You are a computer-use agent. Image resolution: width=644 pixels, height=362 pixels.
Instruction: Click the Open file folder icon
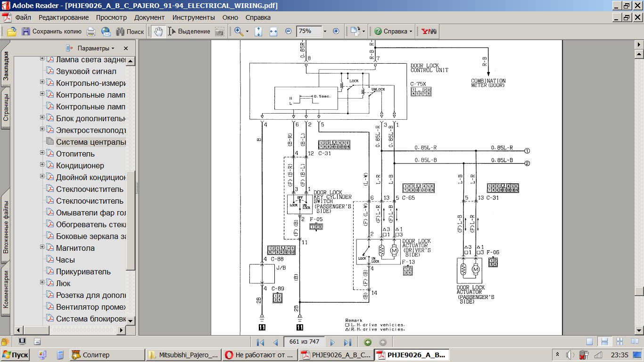pos(12,32)
